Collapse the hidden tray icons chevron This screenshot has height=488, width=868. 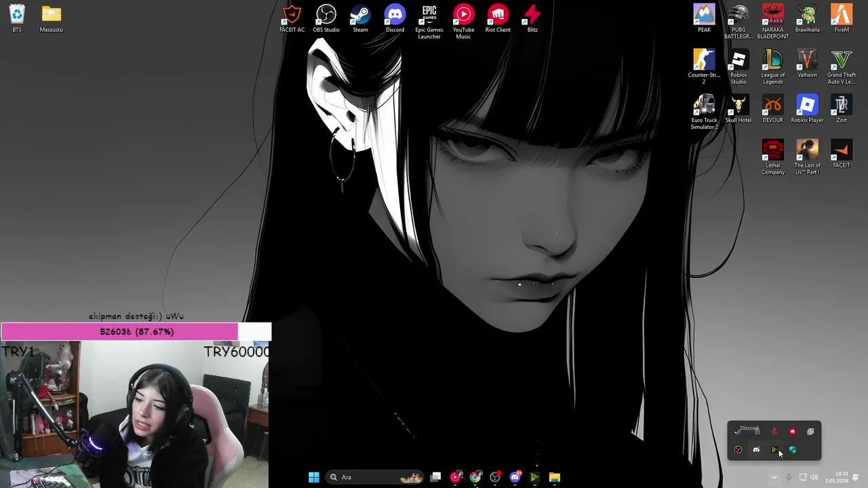(x=774, y=477)
